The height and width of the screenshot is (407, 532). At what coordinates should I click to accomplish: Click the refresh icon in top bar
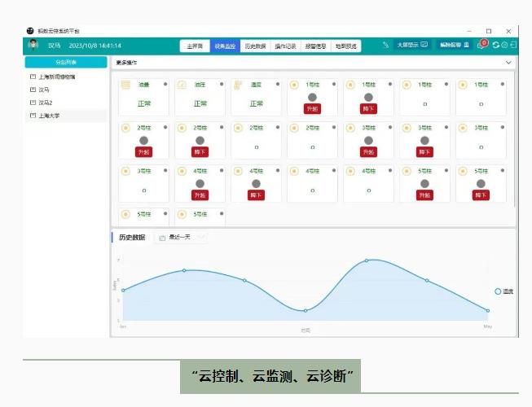[x=495, y=46]
